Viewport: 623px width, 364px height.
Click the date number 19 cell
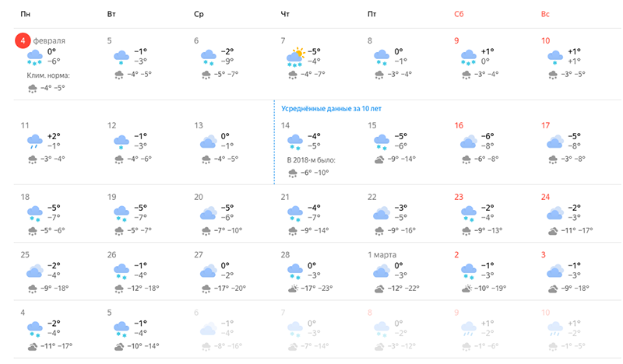(111, 197)
